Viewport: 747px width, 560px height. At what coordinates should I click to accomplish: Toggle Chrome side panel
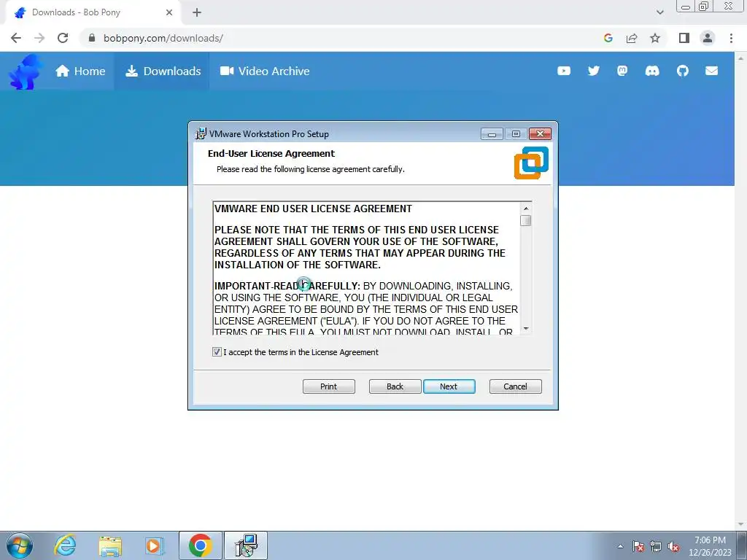click(684, 38)
